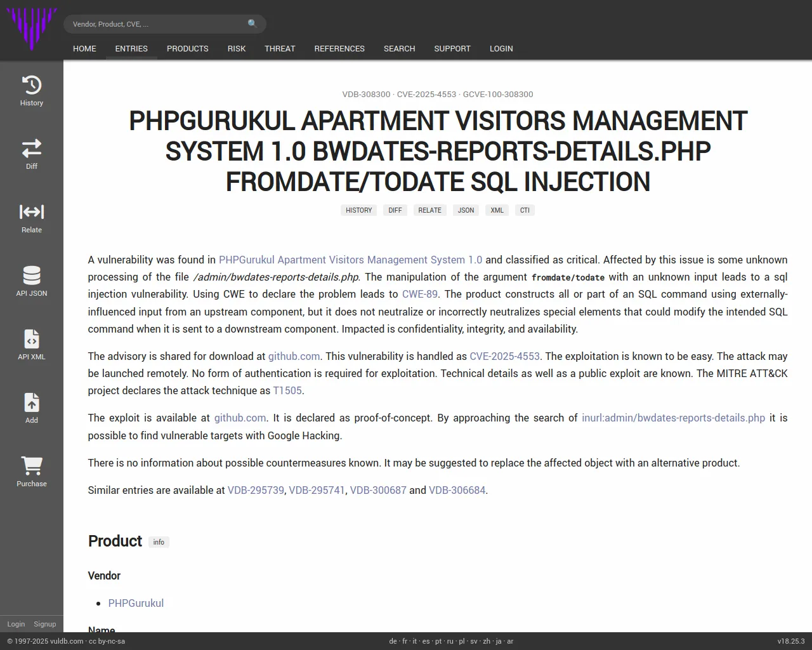Viewport: 812px width, 650px height.
Task: Click the GCVE-100-308300 identifier text
Action: [498, 94]
